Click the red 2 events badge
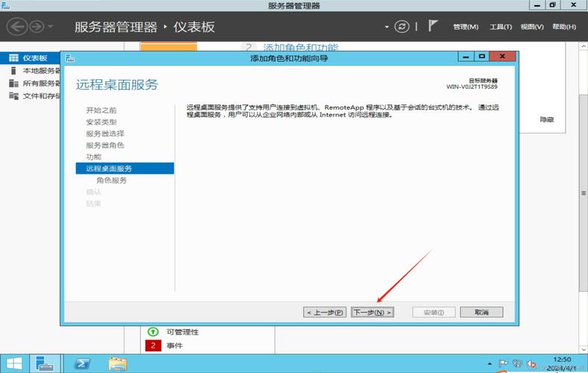The height and width of the screenshot is (373, 588). pos(153,345)
